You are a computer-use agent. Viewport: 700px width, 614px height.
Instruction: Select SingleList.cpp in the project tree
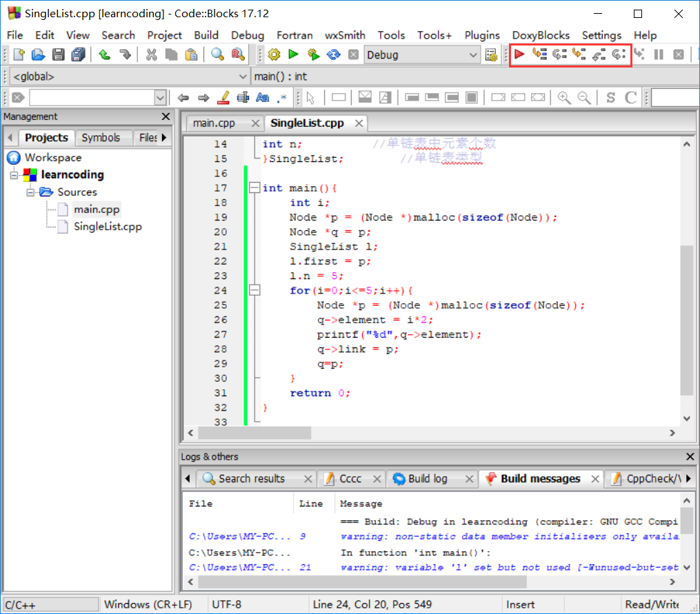pos(108,227)
